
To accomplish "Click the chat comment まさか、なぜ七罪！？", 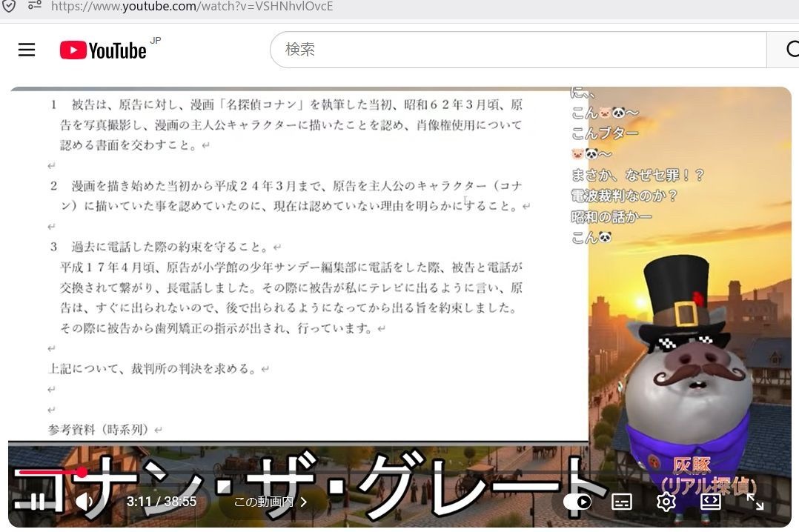I will [x=637, y=175].
